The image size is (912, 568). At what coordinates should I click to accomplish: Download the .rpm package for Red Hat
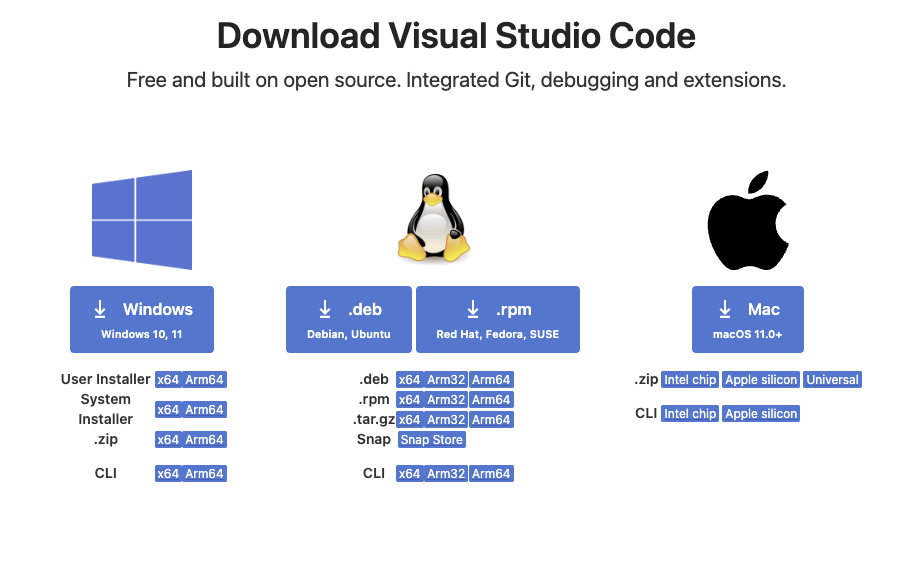(498, 319)
